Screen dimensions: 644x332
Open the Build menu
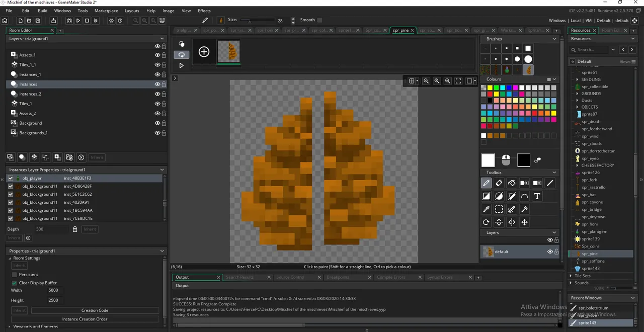43,11
